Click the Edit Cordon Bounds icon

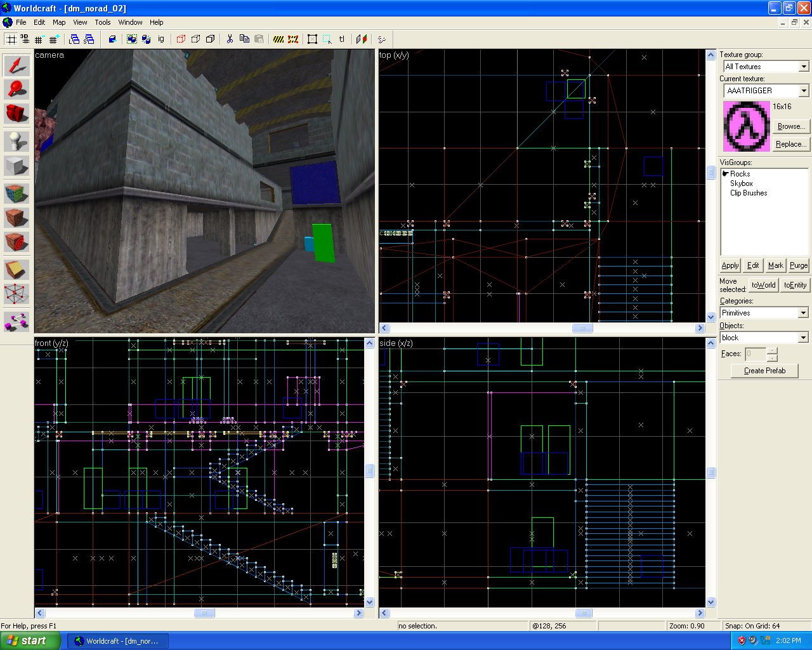click(293, 39)
